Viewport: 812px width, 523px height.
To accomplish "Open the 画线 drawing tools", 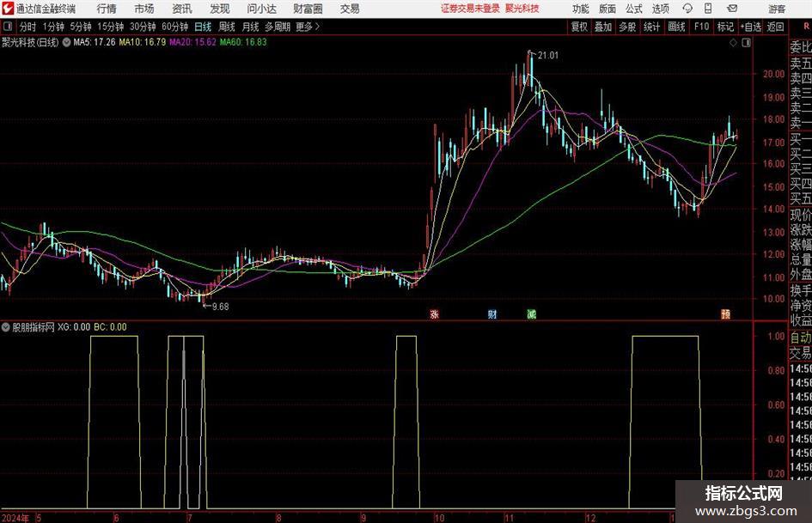I will pyautogui.click(x=676, y=27).
